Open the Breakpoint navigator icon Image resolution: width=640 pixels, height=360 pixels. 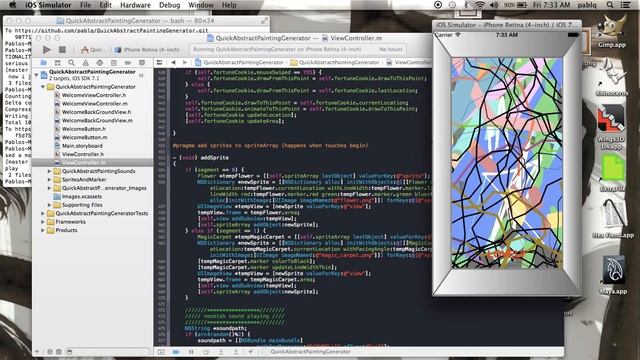coord(128,62)
